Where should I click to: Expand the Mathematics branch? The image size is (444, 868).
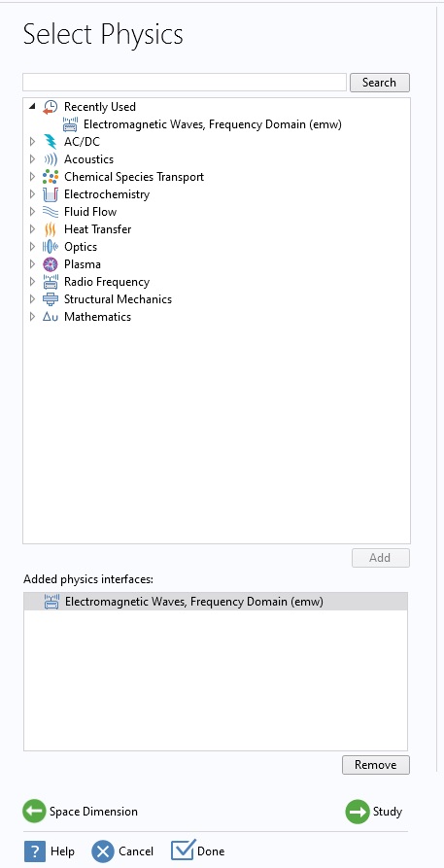click(32, 317)
